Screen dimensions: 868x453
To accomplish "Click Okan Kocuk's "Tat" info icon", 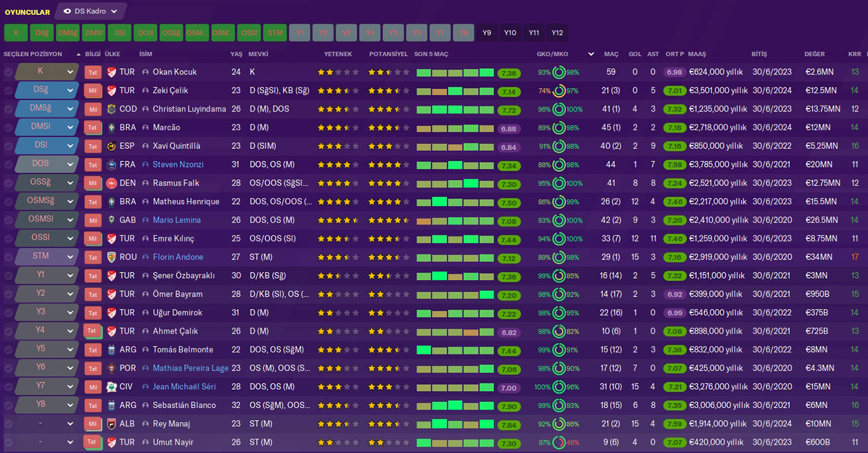I will [x=92, y=73].
